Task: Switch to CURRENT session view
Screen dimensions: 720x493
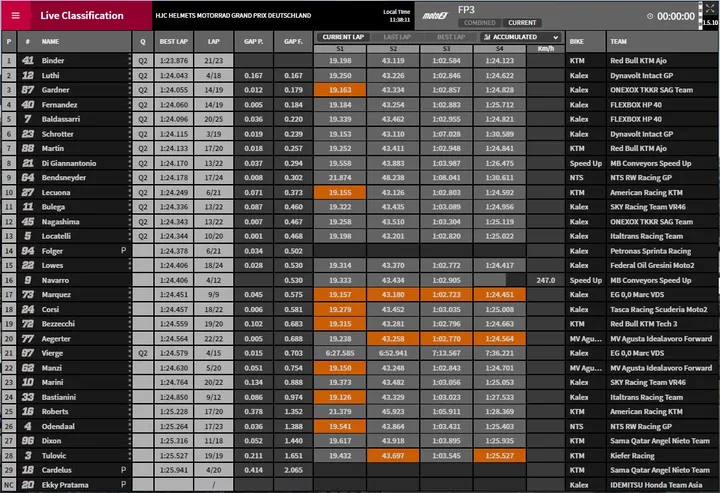Action: click(522, 22)
